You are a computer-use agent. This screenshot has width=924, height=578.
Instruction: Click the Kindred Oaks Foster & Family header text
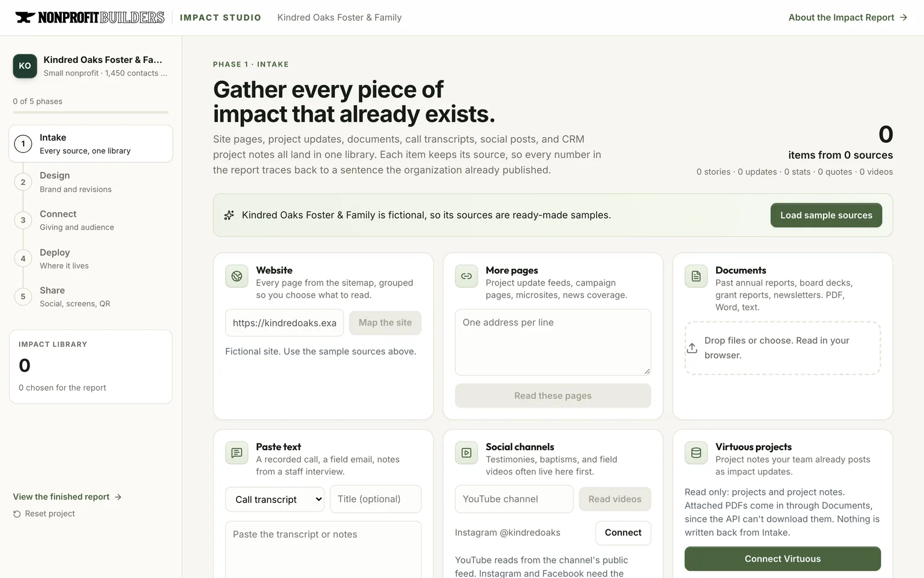[340, 17]
